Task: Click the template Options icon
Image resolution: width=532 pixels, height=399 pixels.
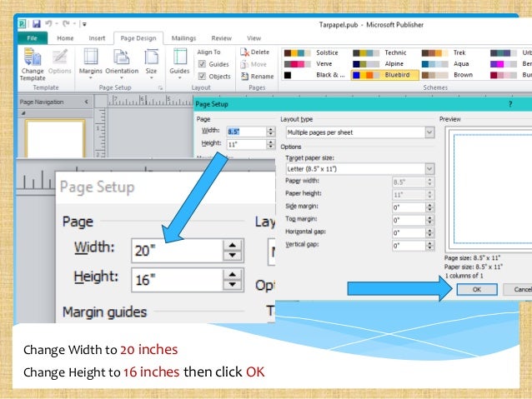Action: point(60,57)
